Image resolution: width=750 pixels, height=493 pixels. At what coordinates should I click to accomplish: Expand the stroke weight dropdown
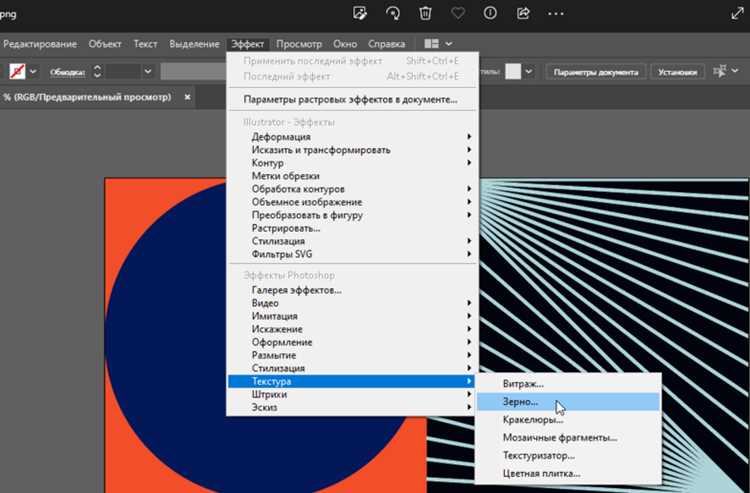coord(148,72)
